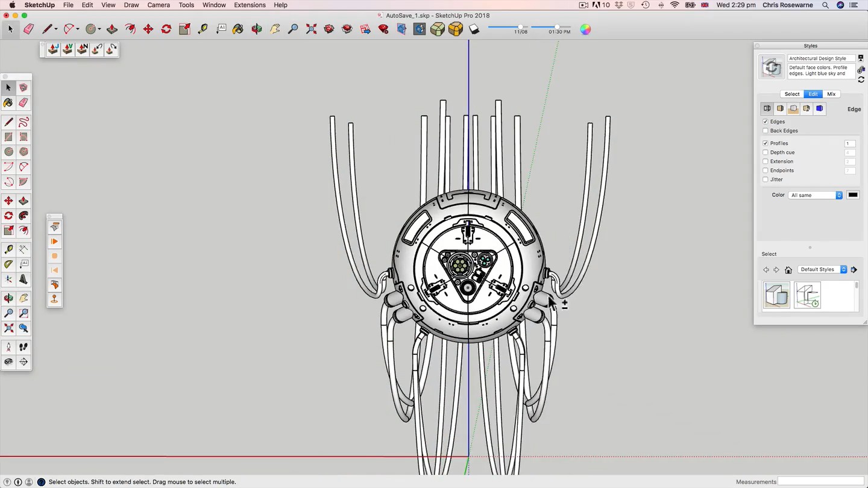Image resolution: width=868 pixels, height=488 pixels.
Task: Pick the Tape Measure tool in side palette
Action: click(8, 249)
